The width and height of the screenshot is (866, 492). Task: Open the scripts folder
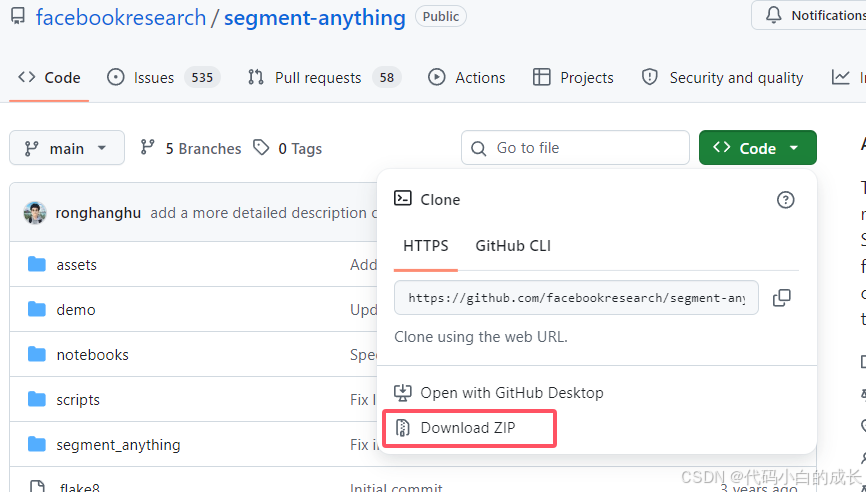click(x=78, y=400)
